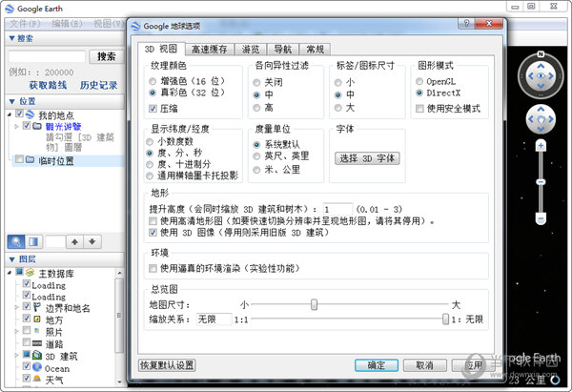
Task: Open the 导航 tab
Action: pyautogui.click(x=283, y=50)
